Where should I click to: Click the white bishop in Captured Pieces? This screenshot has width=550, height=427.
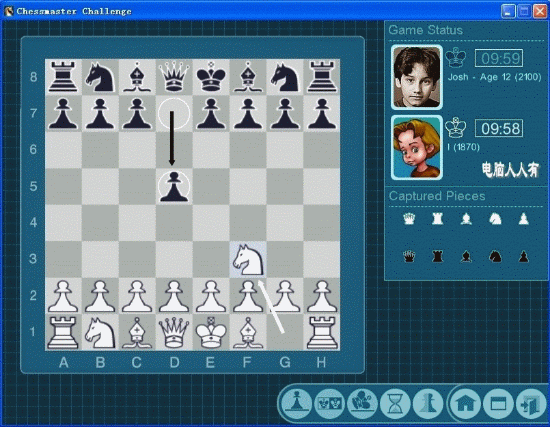(x=466, y=219)
